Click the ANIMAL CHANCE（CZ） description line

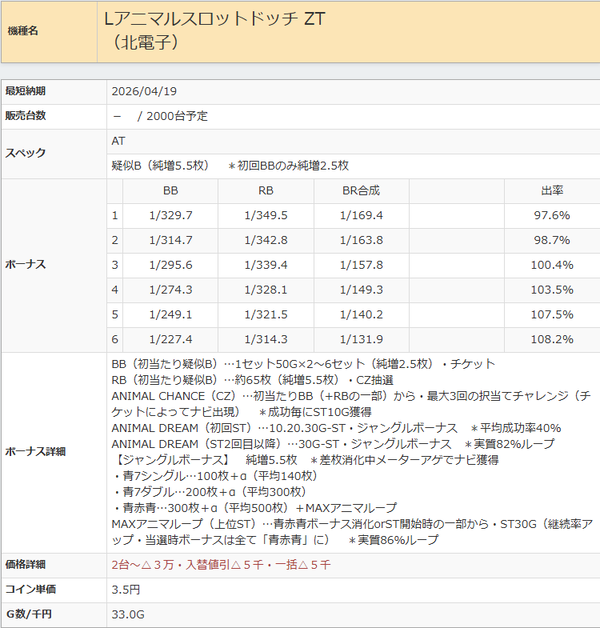coord(352,404)
